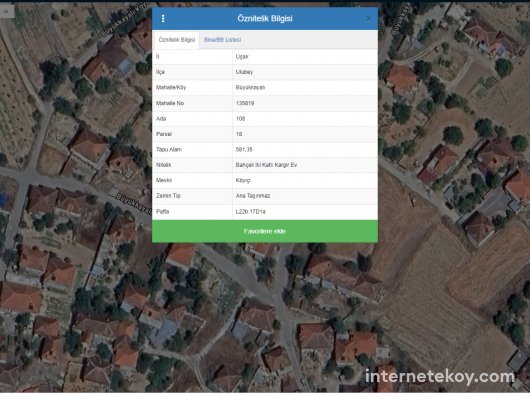Click the green Favorilere ekle button
Viewport: 530px width, 393px height.
click(x=265, y=231)
